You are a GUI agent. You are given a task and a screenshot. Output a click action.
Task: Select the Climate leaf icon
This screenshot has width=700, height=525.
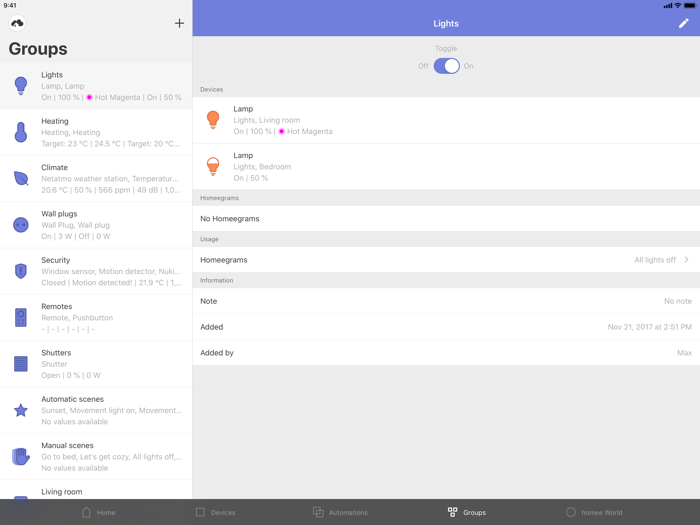click(x=21, y=178)
